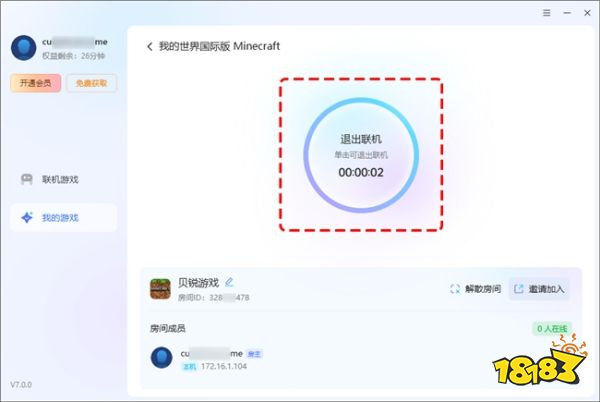Click the room name 贝锐游戏
This screenshot has width=600, height=402.
[198, 283]
